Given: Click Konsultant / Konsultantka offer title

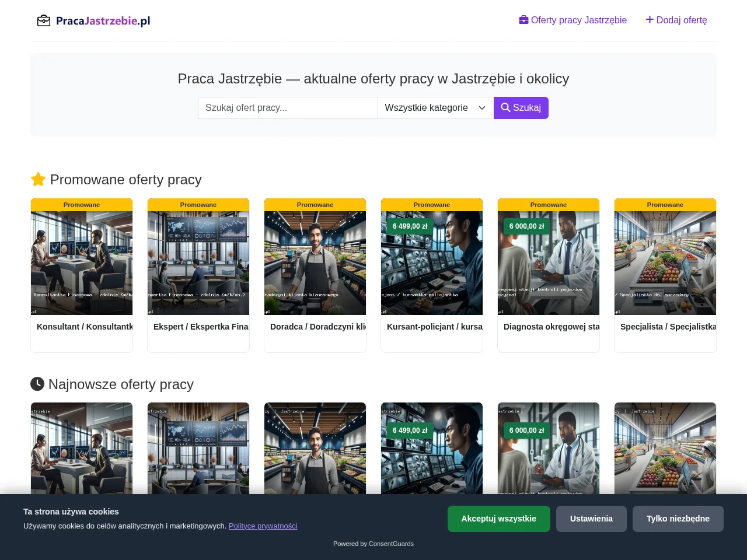Looking at the screenshot, I should [85, 327].
